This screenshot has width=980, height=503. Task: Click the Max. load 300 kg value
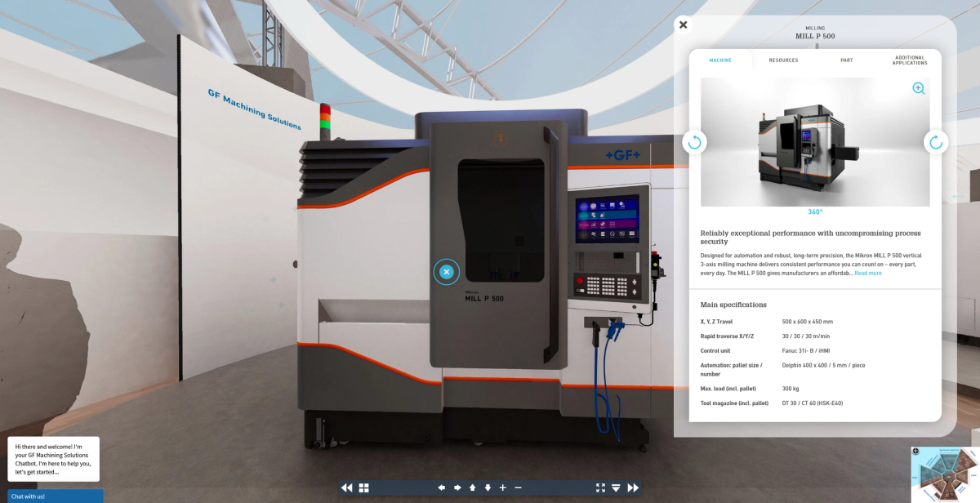click(x=791, y=388)
